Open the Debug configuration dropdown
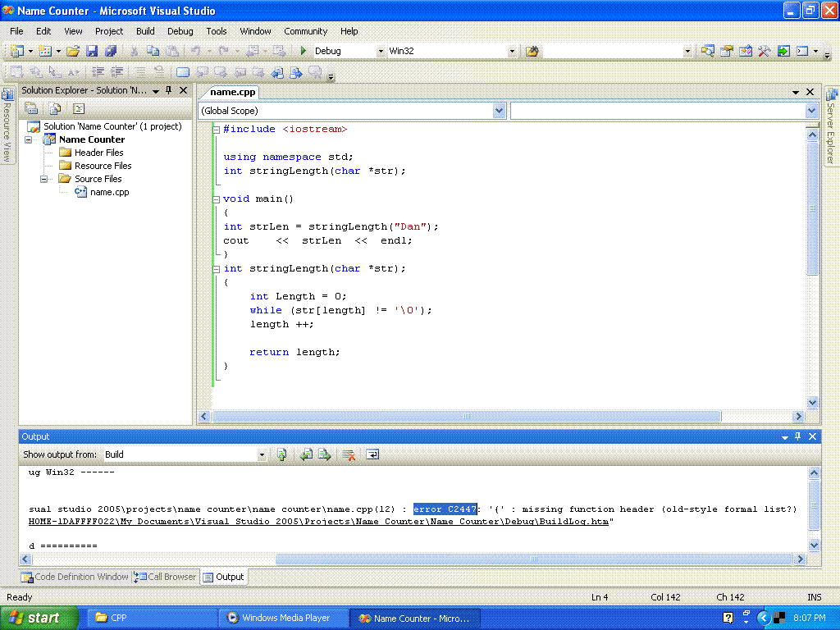 pos(381,51)
